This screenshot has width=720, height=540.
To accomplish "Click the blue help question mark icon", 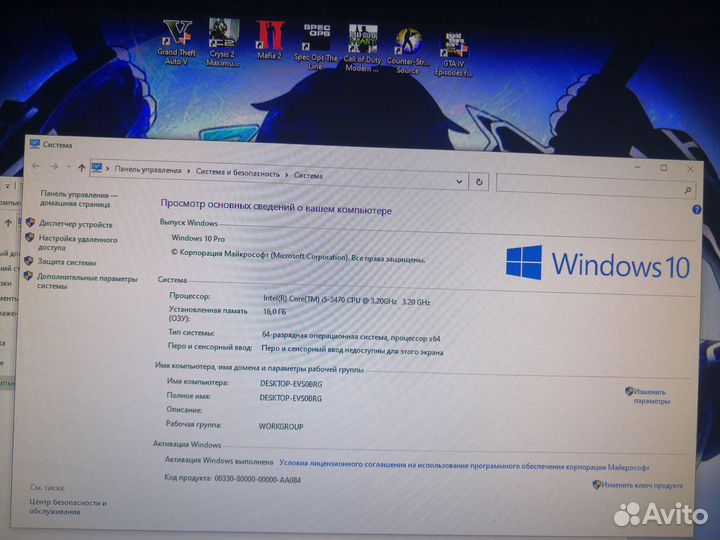I will 696,210.
